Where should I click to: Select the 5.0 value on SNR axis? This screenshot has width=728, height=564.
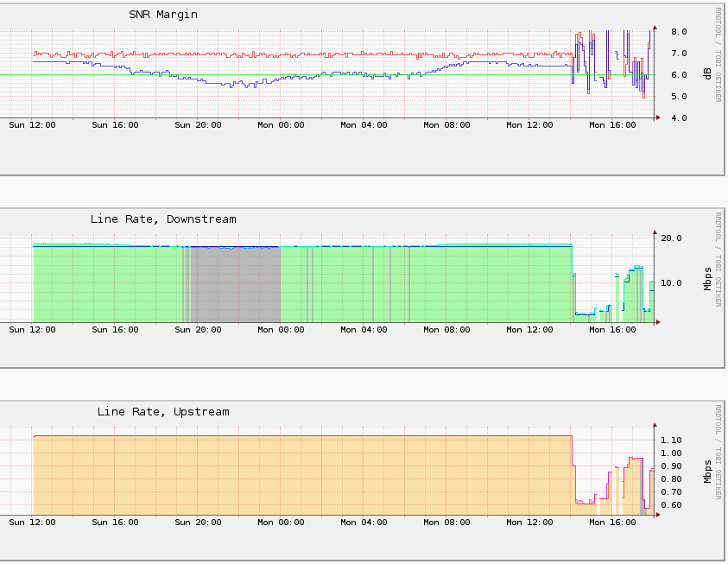tap(679, 97)
